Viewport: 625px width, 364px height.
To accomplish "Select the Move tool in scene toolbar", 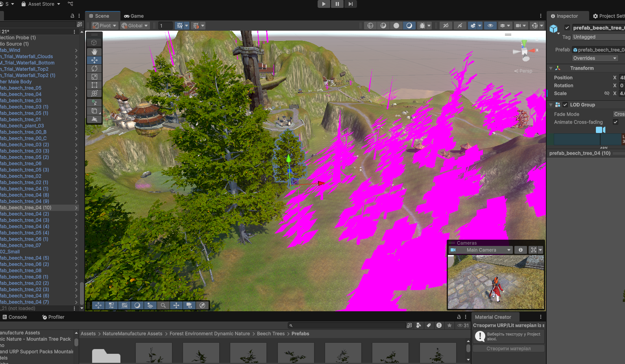I will click(x=94, y=60).
